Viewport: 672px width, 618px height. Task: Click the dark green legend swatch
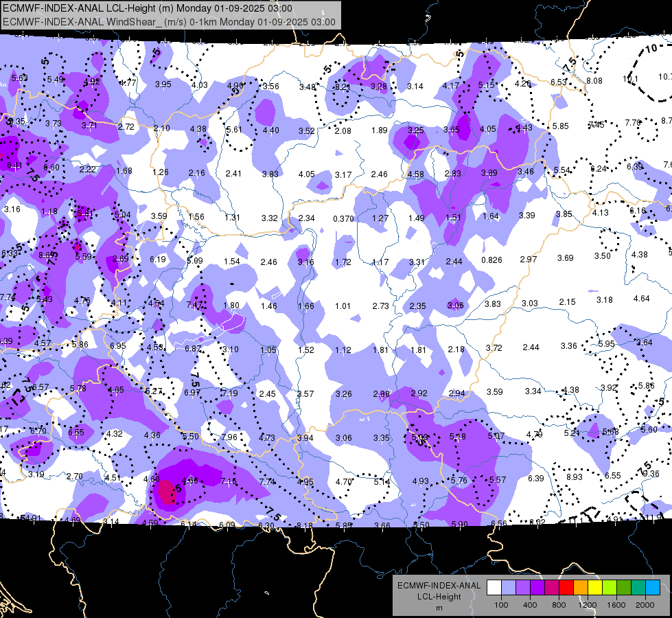pos(624,588)
